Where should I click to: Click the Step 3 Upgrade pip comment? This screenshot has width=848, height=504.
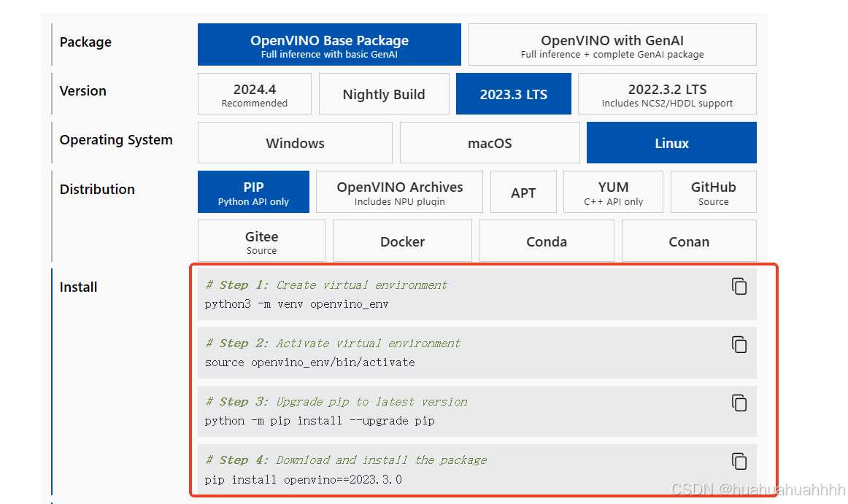pyautogui.click(x=336, y=402)
